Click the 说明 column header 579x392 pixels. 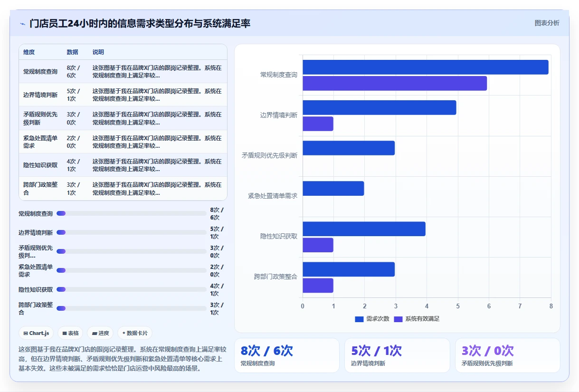[x=98, y=52]
